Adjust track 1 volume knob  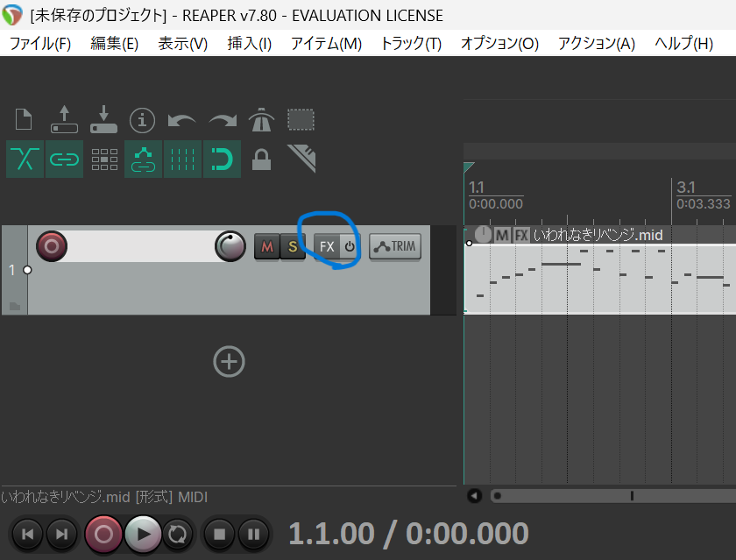click(x=230, y=246)
